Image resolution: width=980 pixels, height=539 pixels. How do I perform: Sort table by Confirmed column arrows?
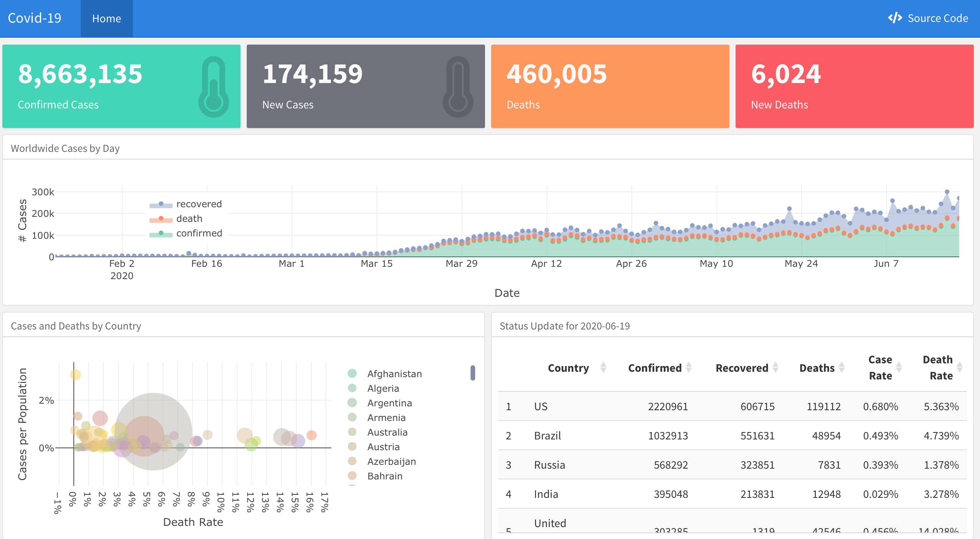(689, 368)
